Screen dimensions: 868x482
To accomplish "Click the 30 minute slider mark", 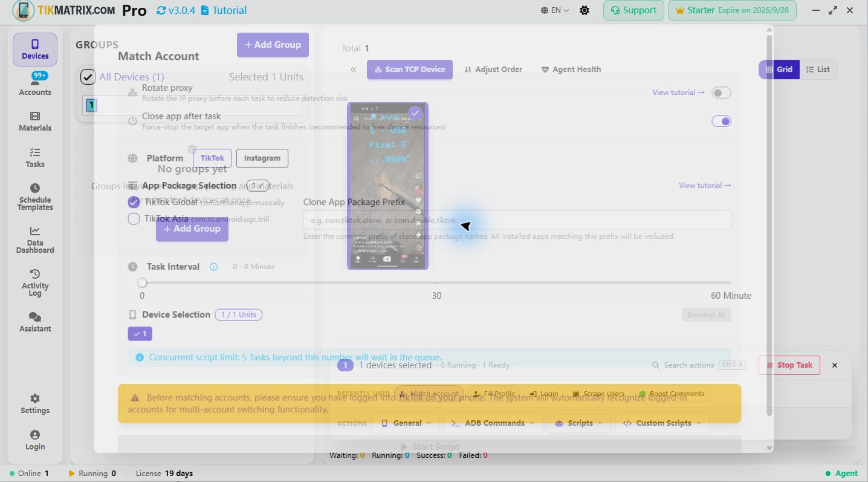I will click(x=436, y=295).
